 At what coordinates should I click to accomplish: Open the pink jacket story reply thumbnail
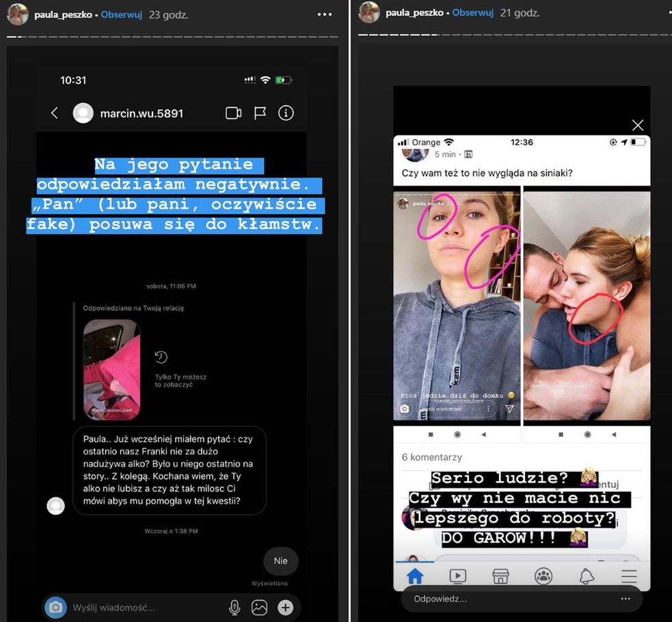[x=112, y=369]
